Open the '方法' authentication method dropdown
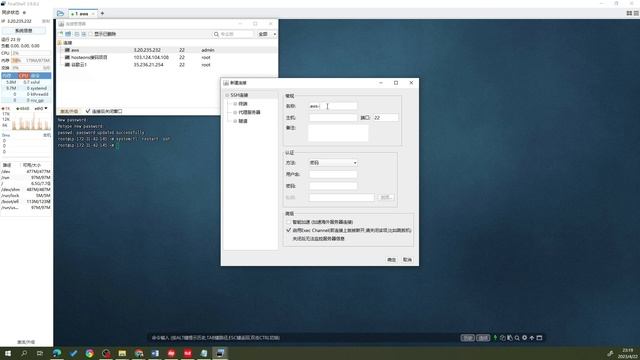The image size is (640, 360). [x=333, y=163]
